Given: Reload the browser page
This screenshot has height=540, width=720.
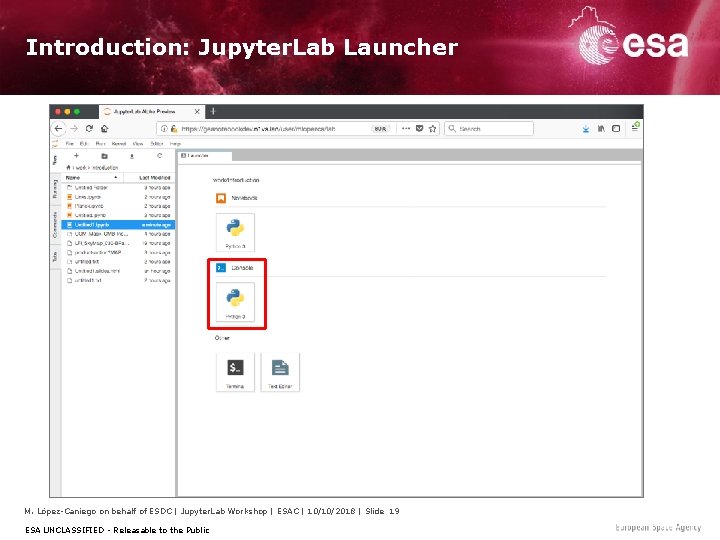Looking at the screenshot, I should [x=89, y=129].
